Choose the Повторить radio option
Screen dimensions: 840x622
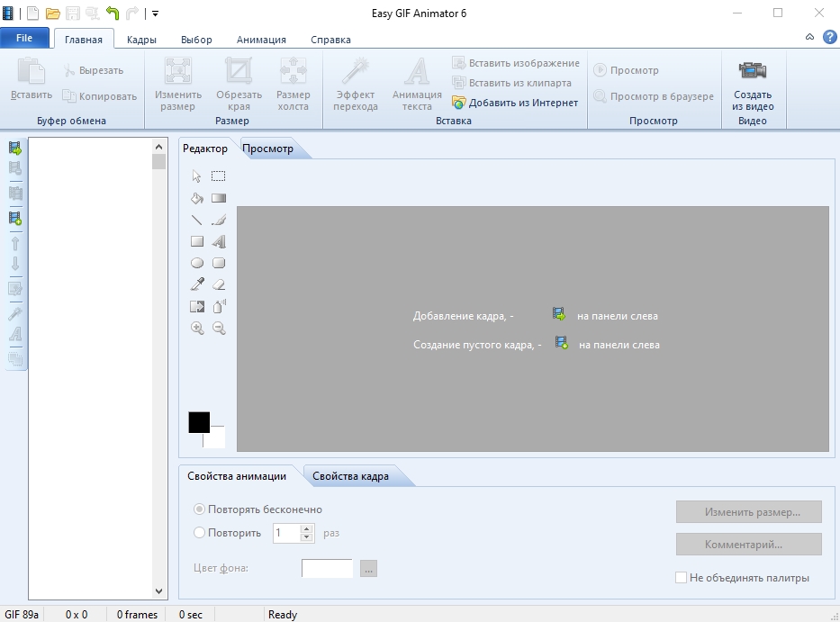[x=199, y=533]
